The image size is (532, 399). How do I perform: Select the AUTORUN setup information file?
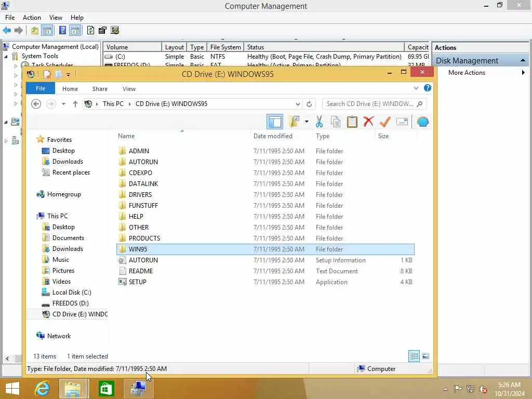pos(143,260)
